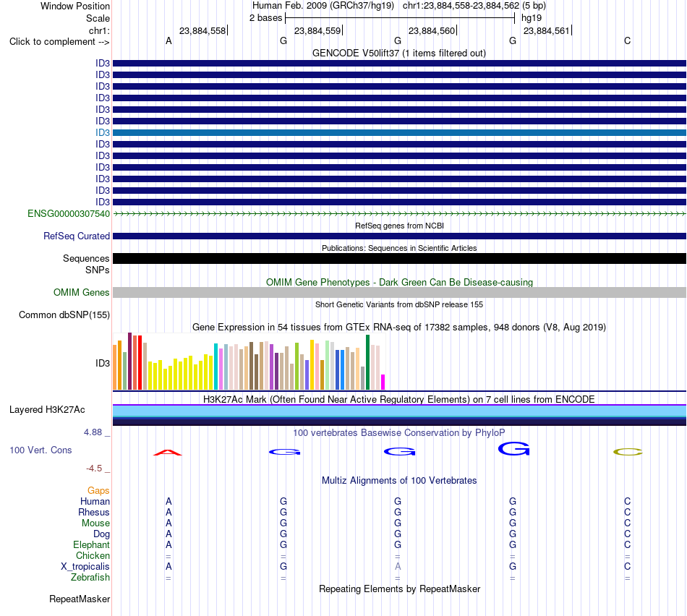Click the "Layered H3K27Ac" label
This screenshot has height=616, width=687.
(47, 410)
